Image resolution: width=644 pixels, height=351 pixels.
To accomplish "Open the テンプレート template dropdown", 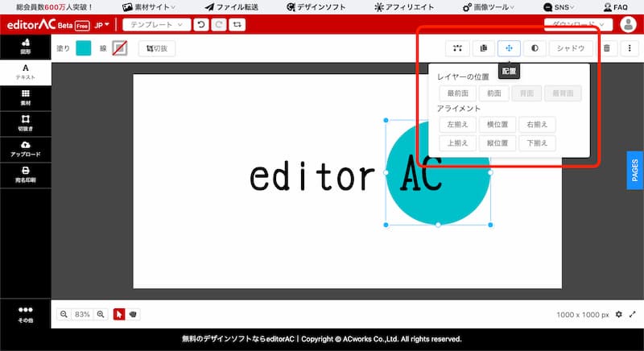I will click(x=156, y=25).
